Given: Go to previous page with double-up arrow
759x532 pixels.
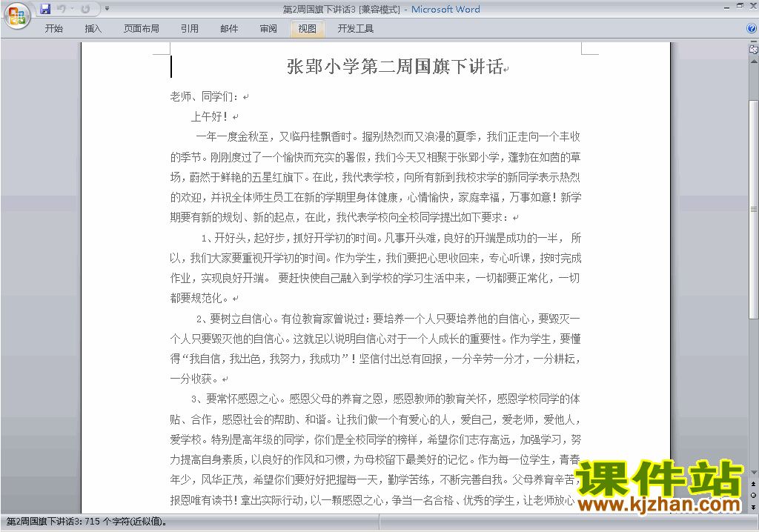Looking at the screenshot, I should click(x=753, y=484).
